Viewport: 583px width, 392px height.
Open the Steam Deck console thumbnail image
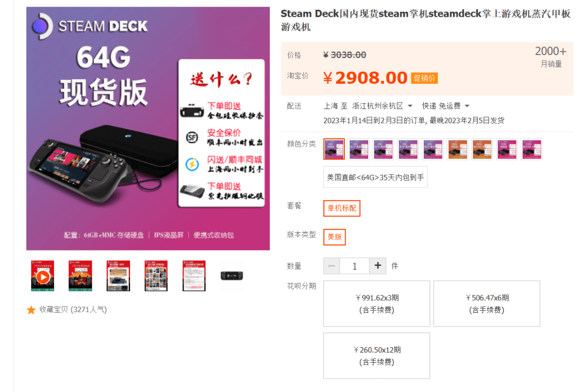232,275
